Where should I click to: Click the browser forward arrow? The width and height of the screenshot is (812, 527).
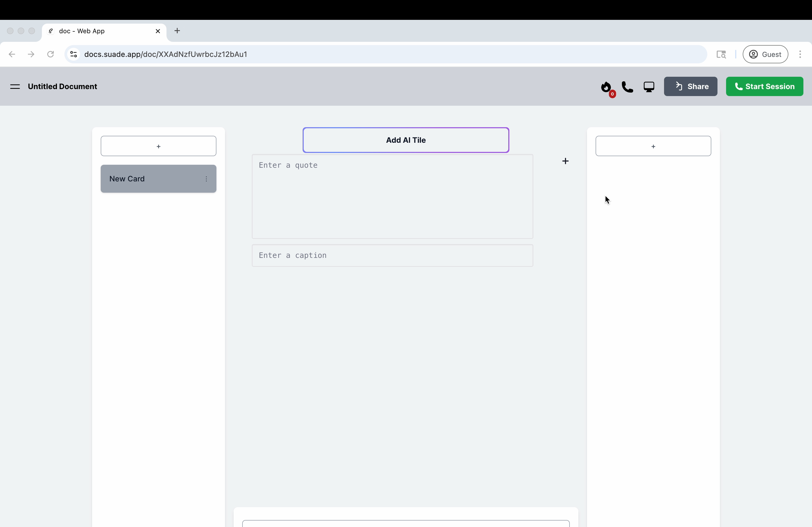pyautogui.click(x=31, y=54)
